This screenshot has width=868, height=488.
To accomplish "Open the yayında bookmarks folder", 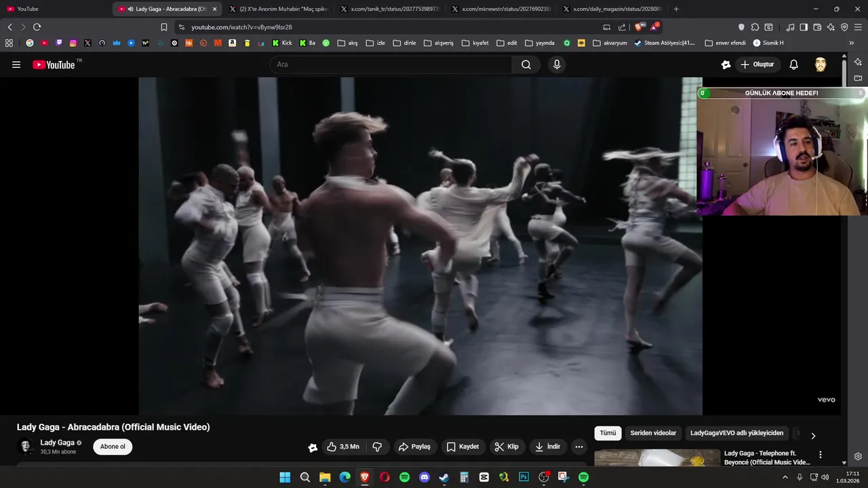I will [539, 43].
